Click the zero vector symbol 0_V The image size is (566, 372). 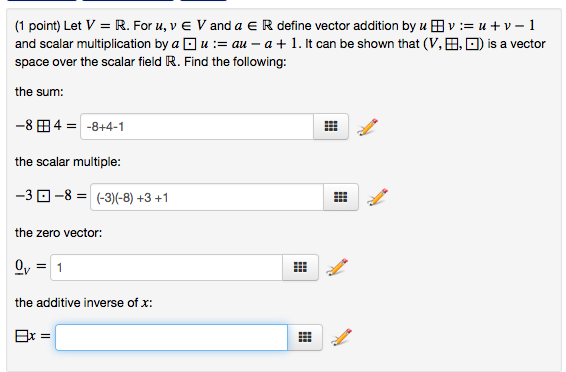(22, 267)
